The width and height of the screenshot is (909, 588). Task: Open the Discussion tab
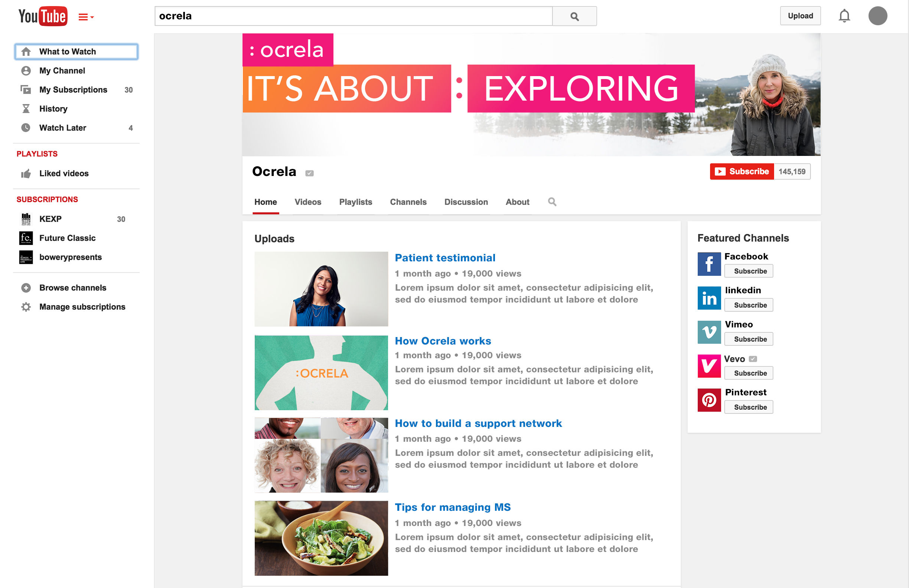coord(466,202)
